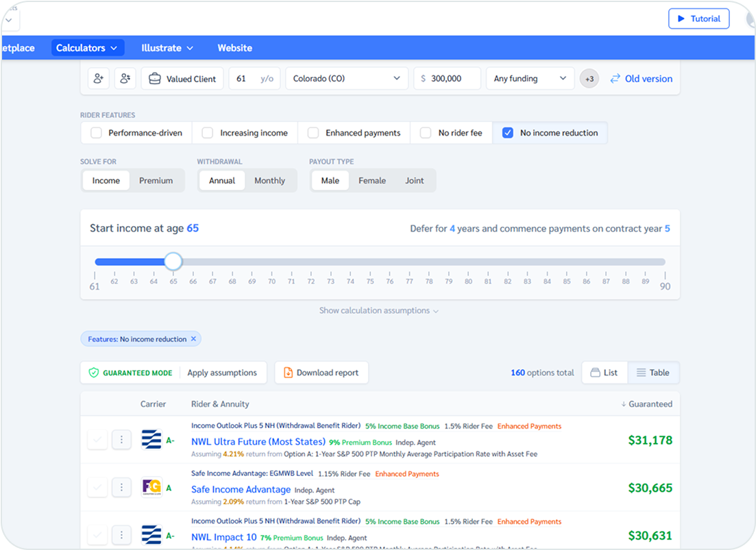Click the Guaranteed column header
Image resolution: width=756 pixels, height=550 pixels.
coord(646,404)
